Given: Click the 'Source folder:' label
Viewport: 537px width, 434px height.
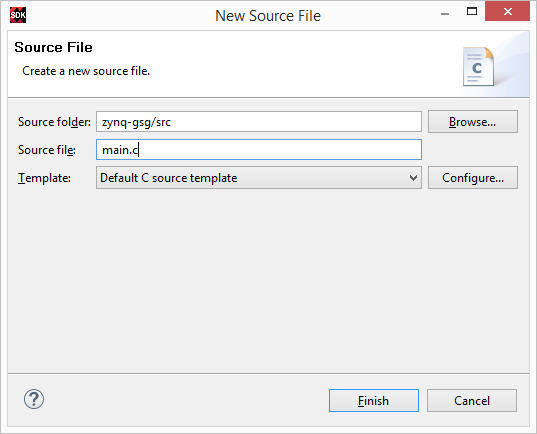Looking at the screenshot, I should point(54,122).
